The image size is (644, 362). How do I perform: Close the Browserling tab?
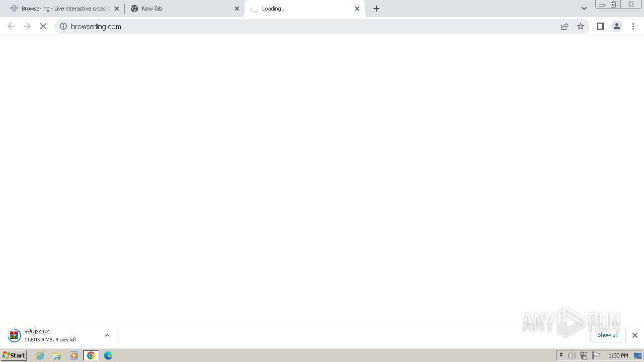click(117, 9)
